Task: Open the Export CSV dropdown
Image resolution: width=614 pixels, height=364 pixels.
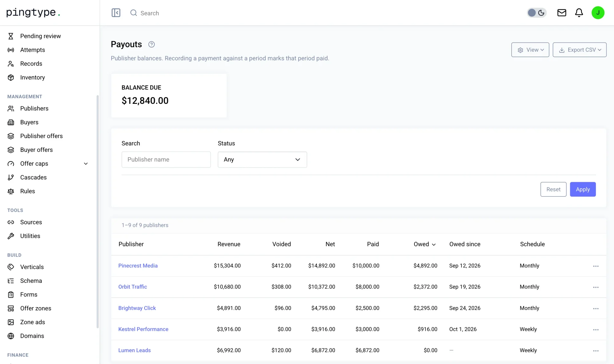Action: (579, 50)
